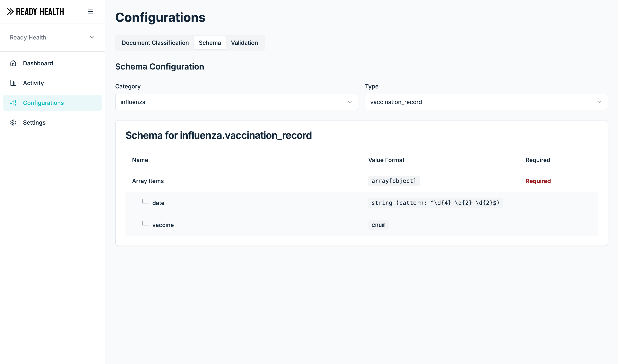This screenshot has width=618, height=364.
Task: Click the array[object] value format badge
Action: tap(394, 181)
